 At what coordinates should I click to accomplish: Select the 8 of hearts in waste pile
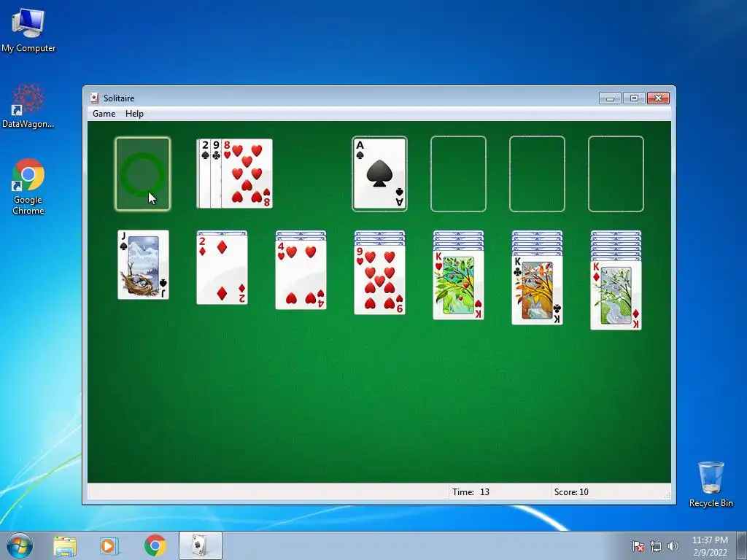(x=247, y=174)
